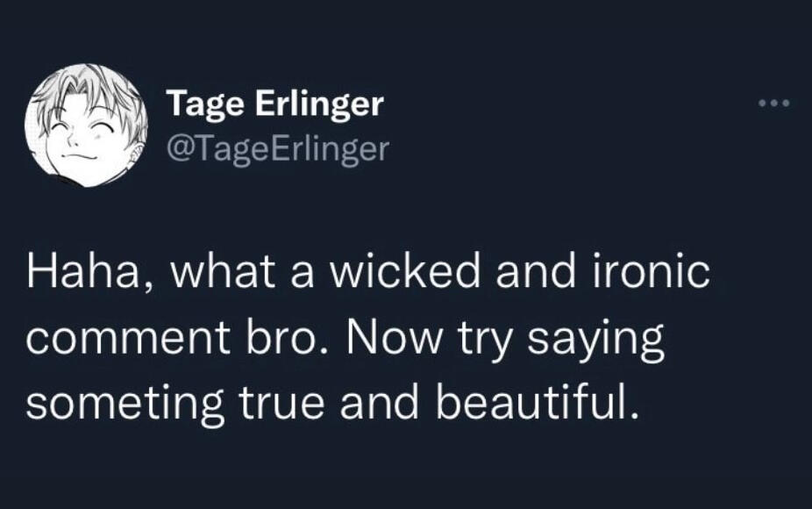The height and width of the screenshot is (509, 812).
Task: Open the Tage Erlinger display name link
Action: tap(275, 104)
